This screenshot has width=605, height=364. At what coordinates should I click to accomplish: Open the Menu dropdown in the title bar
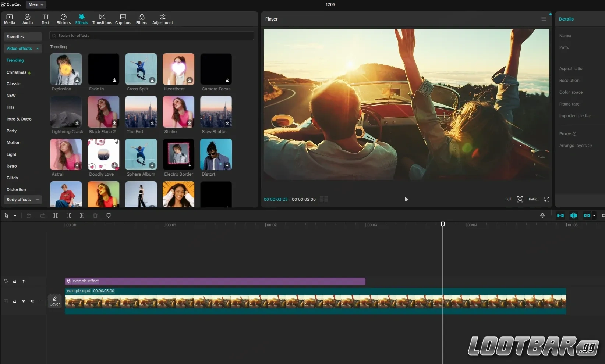pos(36,4)
